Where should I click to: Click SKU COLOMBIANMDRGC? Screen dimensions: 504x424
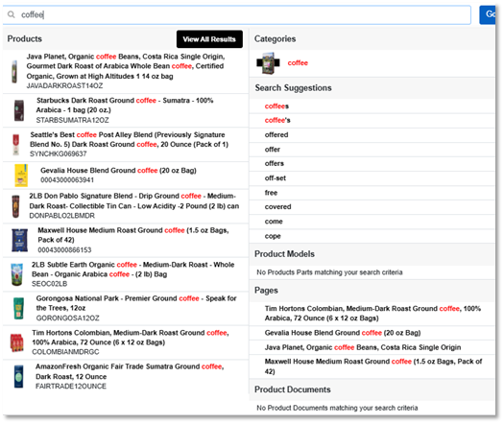pos(65,352)
